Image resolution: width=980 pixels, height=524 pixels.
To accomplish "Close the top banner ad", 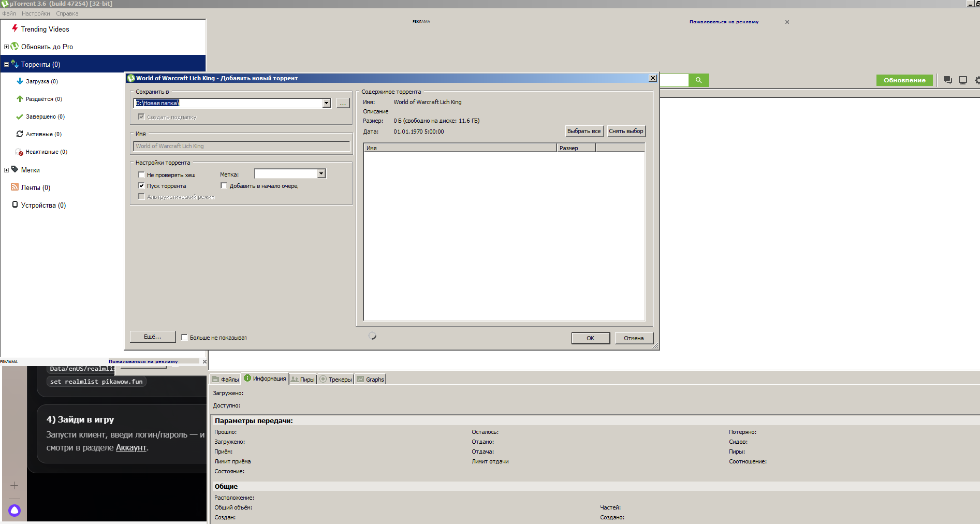I will point(787,22).
